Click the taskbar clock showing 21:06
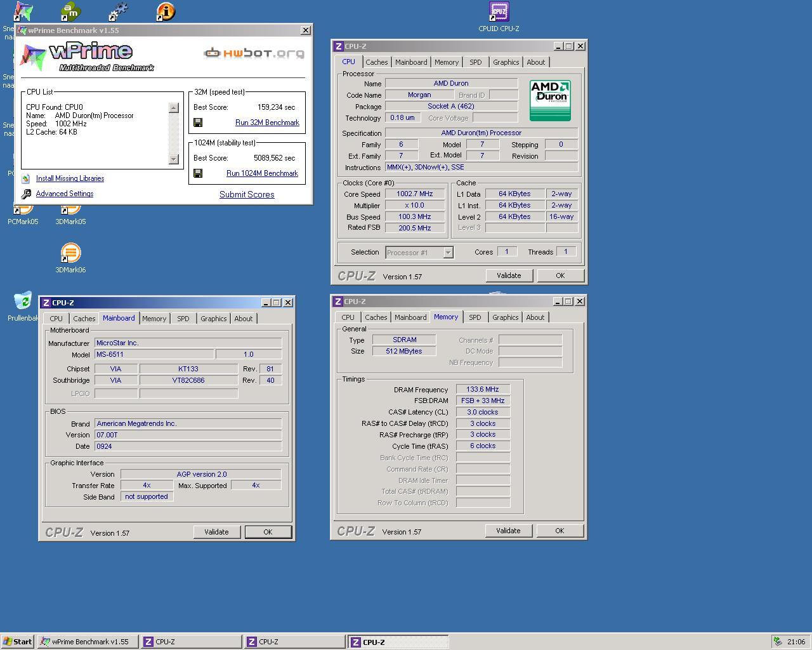The width and height of the screenshot is (812, 650). tap(796, 642)
